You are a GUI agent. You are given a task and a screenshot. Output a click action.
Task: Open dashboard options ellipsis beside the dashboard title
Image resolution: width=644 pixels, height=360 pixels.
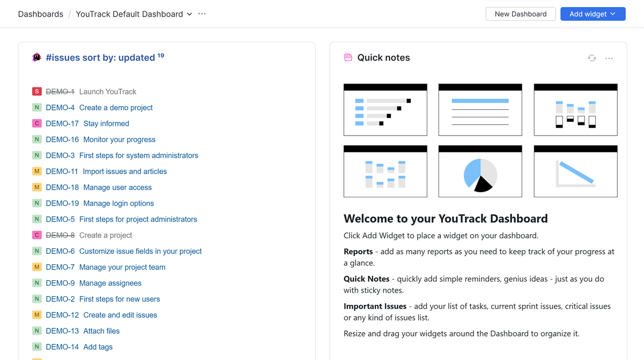pos(202,14)
